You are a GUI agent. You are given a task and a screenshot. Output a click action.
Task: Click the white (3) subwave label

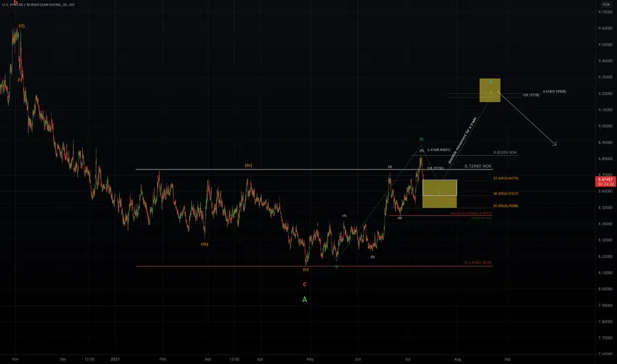[x=390, y=167]
